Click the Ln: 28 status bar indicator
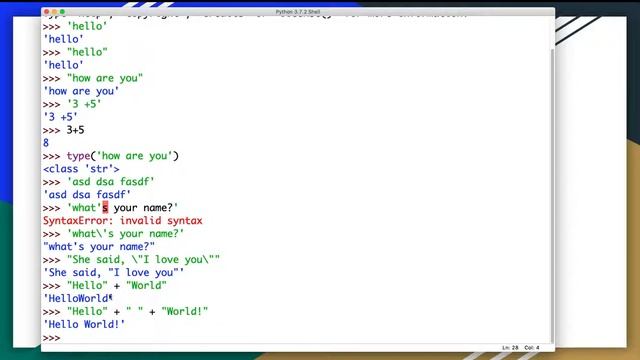 (510, 348)
